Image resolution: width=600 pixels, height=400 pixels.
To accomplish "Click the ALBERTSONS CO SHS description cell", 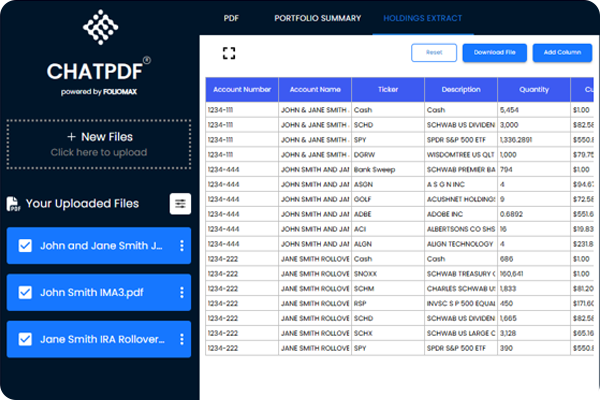I will point(461,229).
